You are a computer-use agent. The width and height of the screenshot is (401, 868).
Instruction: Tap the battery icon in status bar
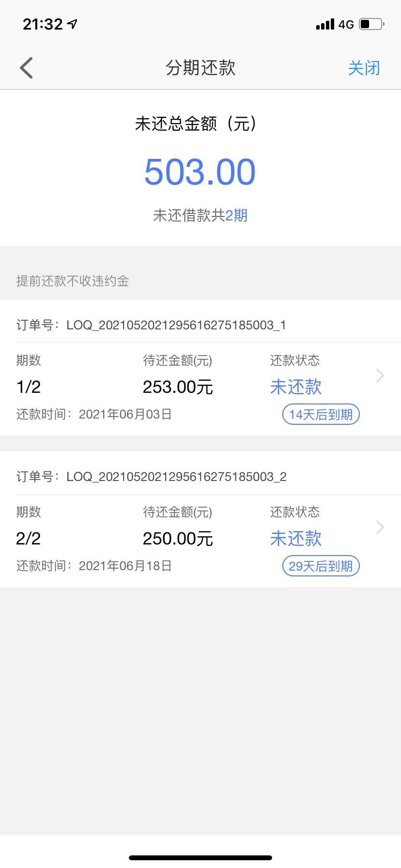pyautogui.click(x=372, y=24)
